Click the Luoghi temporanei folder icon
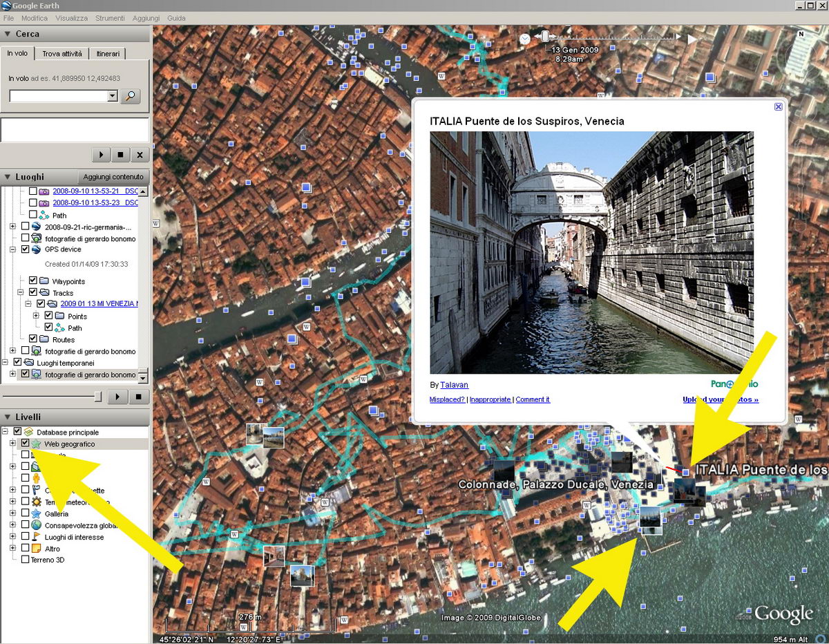 click(x=28, y=363)
